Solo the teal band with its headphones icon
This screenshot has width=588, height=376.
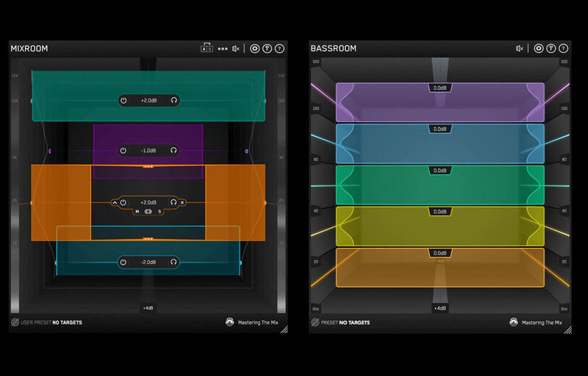pos(174,101)
